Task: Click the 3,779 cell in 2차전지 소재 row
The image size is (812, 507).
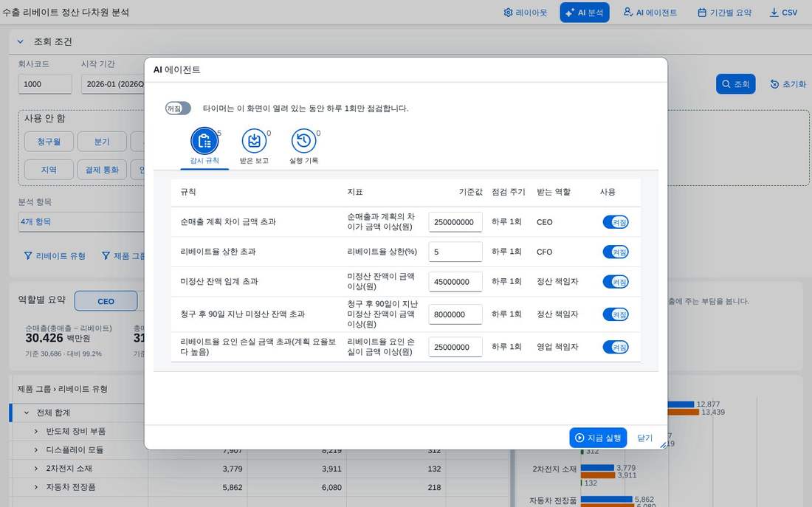Action: pyautogui.click(x=233, y=469)
